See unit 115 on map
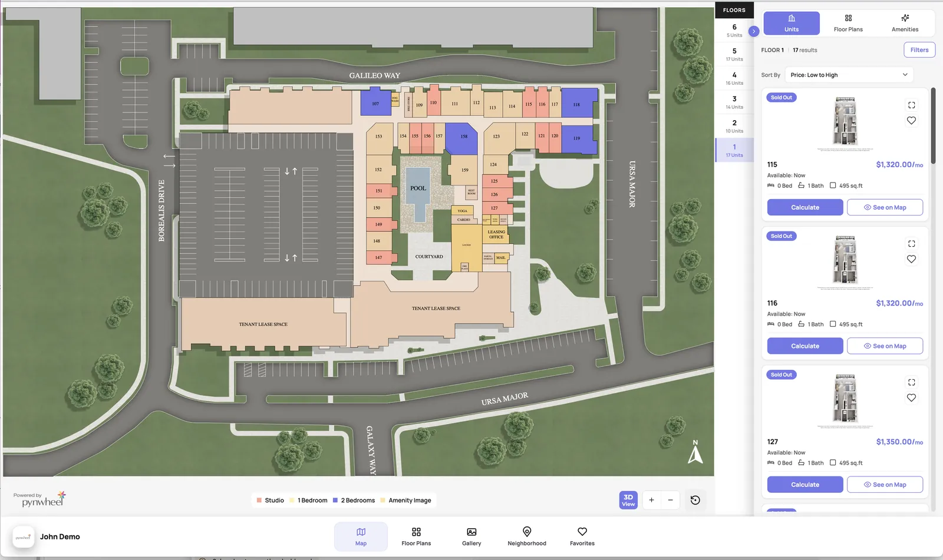 (885, 207)
